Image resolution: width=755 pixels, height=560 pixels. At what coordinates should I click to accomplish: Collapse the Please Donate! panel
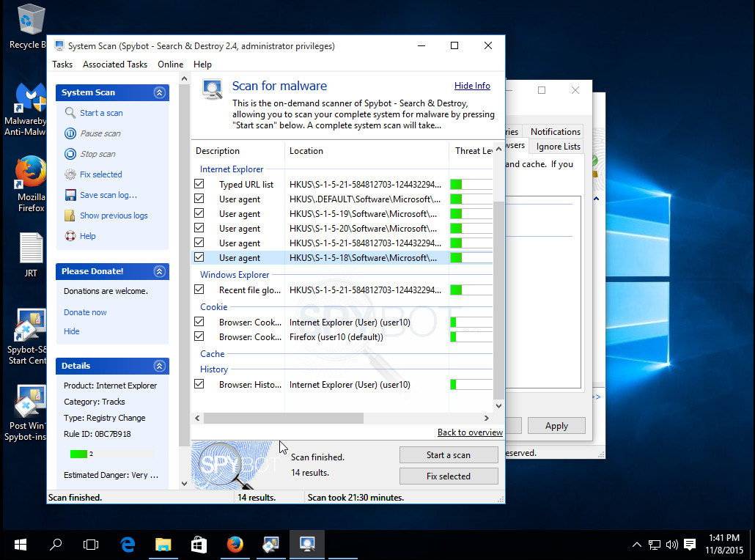point(159,272)
